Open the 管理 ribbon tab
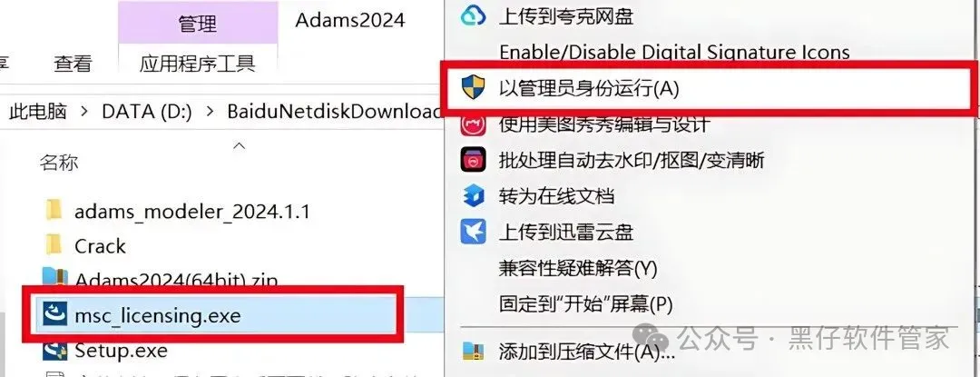This screenshot has height=377, width=980. [198, 23]
